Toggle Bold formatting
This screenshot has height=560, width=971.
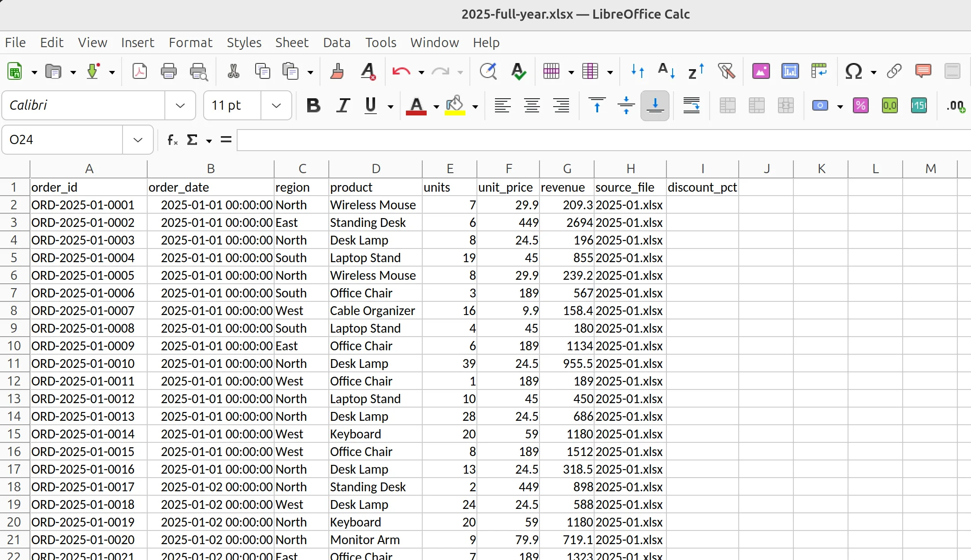(313, 105)
